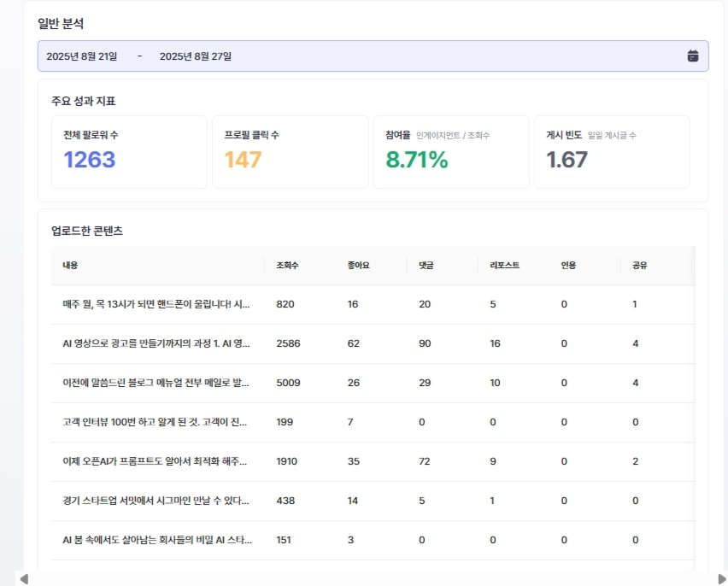Sort by 리포스트 column header
The height and width of the screenshot is (586, 728).
click(505, 265)
